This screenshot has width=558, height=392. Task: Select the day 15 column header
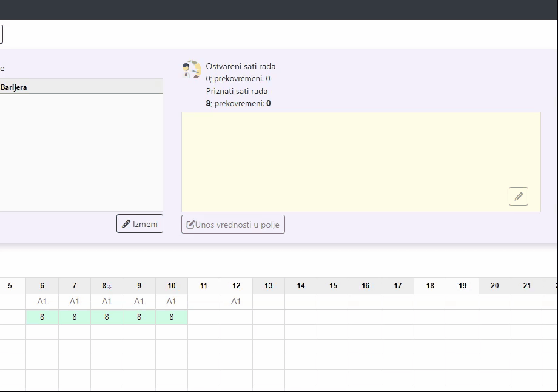click(333, 286)
